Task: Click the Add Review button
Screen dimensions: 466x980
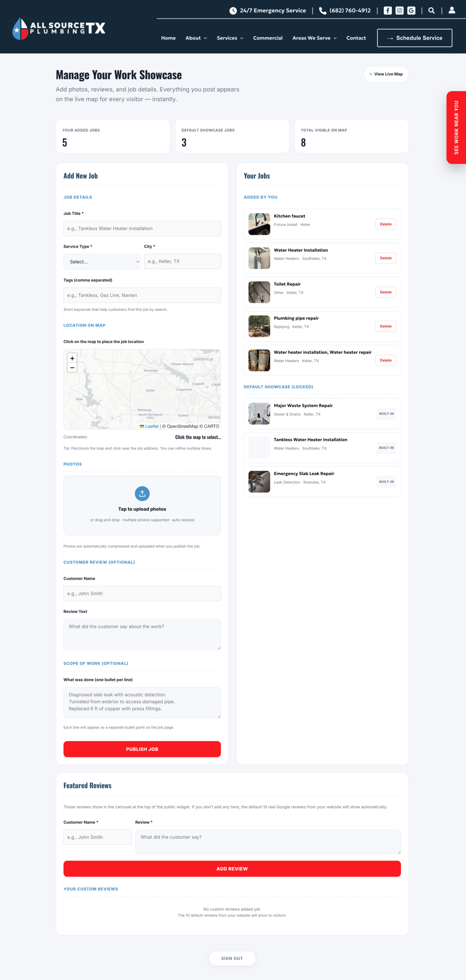Action: tap(232, 869)
